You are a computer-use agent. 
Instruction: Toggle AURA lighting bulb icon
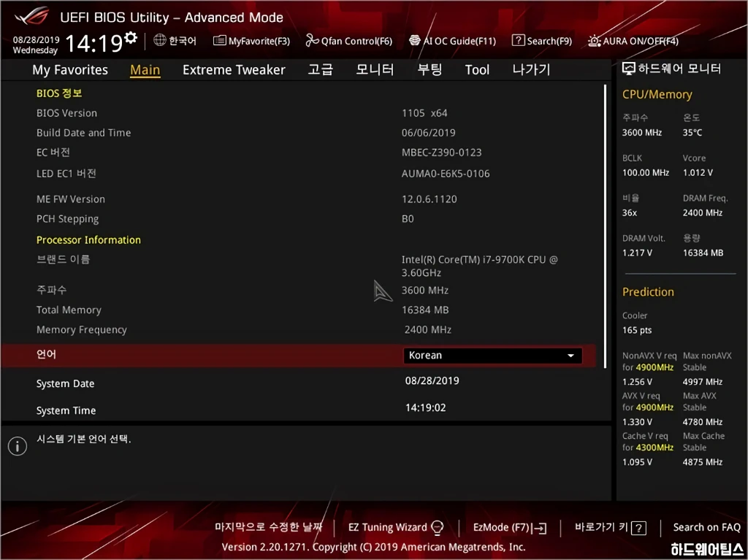[x=594, y=41]
